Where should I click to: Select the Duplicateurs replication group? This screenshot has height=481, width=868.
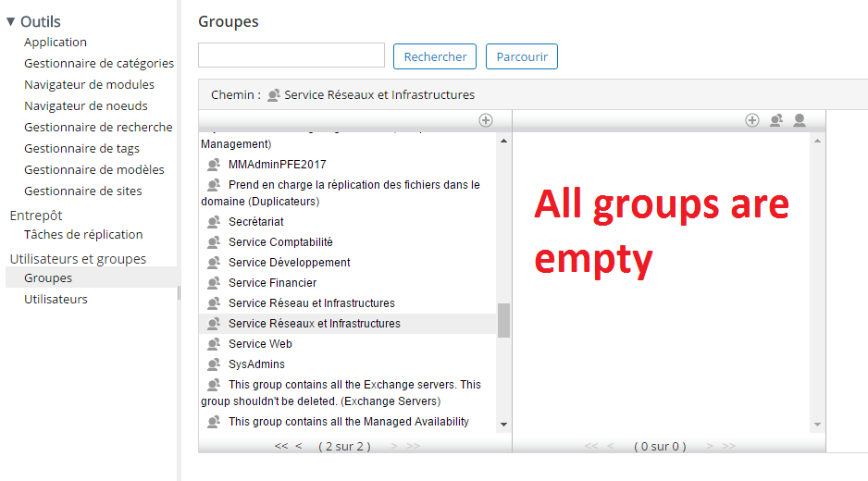pyautogui.click(x=341, y=193)
